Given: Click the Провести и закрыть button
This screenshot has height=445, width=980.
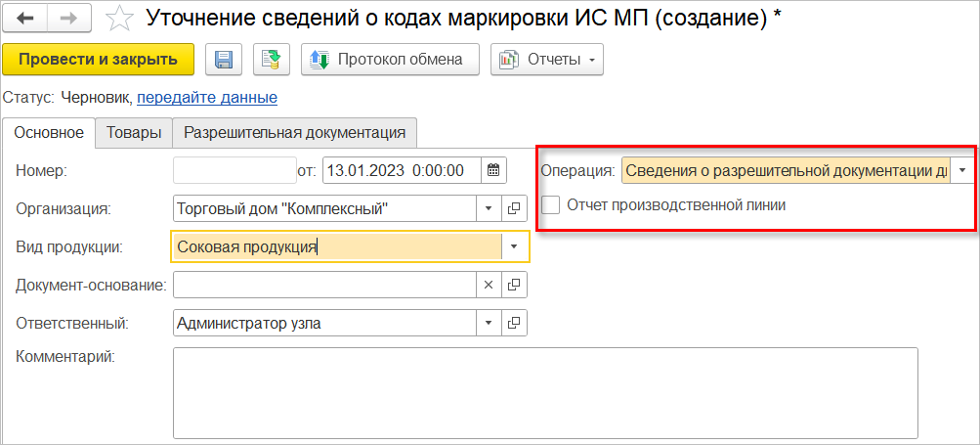Looking at the screenshot, I should click(99, 60).
